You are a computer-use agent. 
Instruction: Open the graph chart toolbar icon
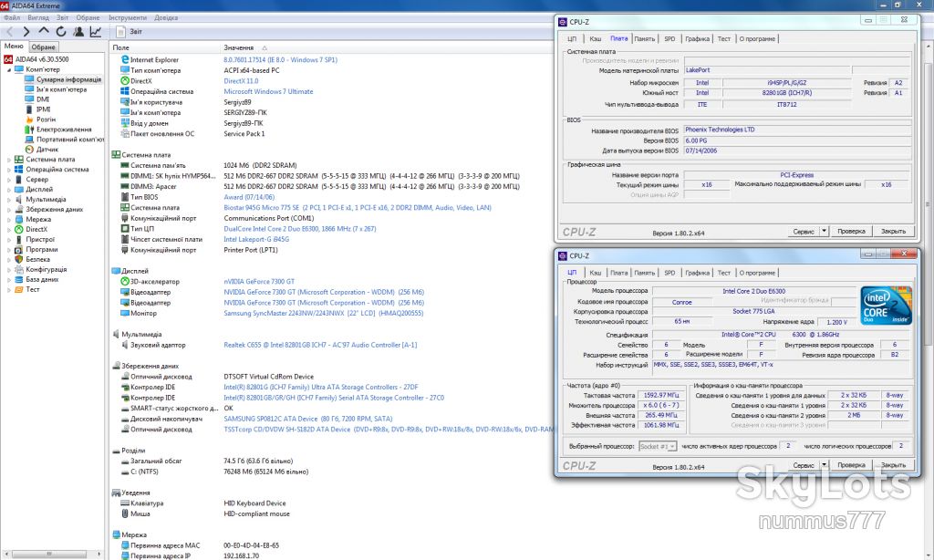click(95, 32)
